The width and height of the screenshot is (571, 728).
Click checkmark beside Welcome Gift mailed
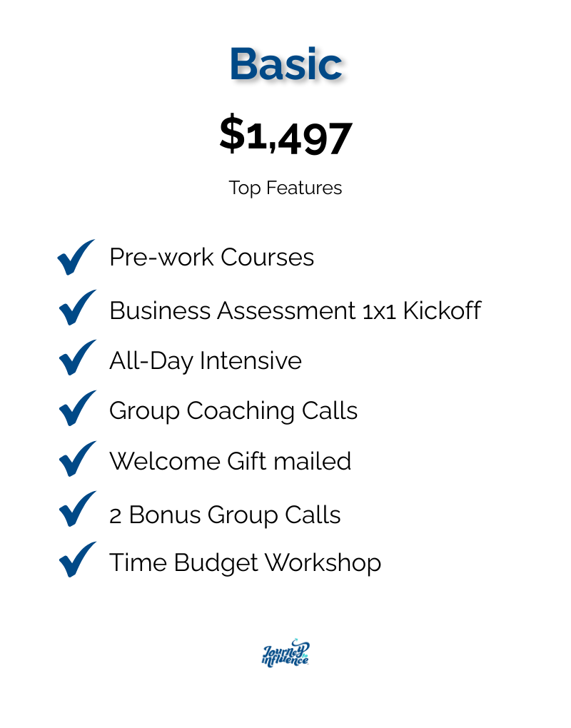(78, 459)
